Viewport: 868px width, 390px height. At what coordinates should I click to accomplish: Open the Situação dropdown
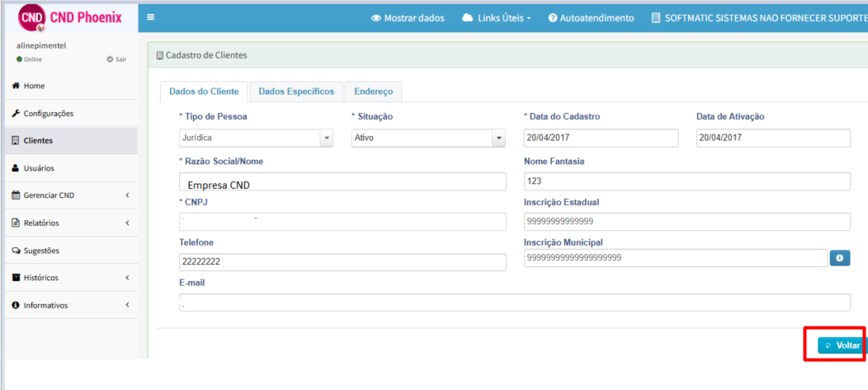pyautogui.click(x=428, y=139)
